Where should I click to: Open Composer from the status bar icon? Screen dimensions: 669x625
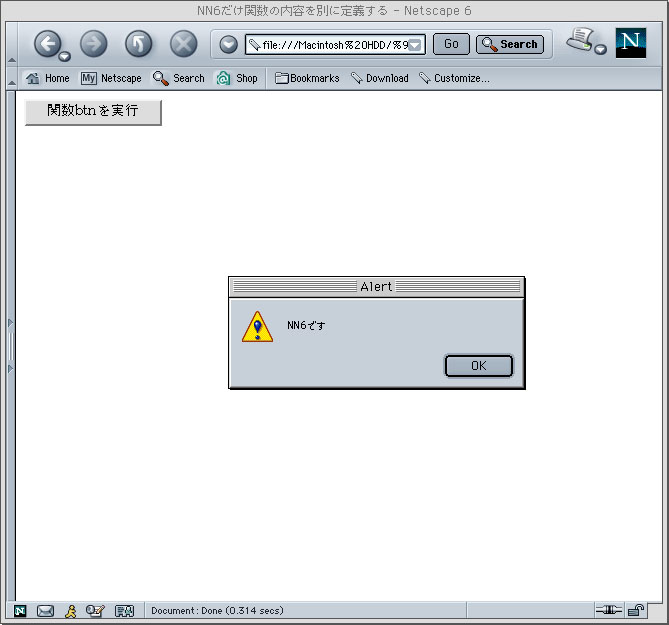point(95,611)
